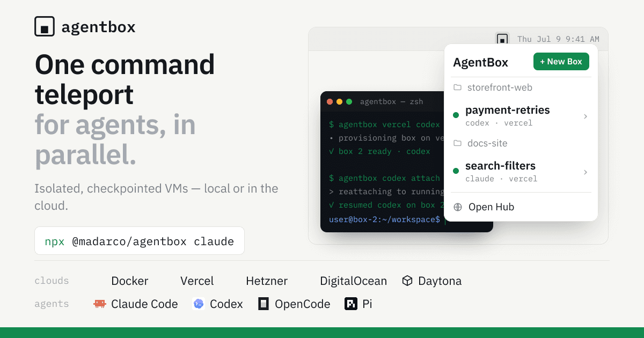
Task: Click the 'agentbox — zsh' terminal title
Action: coord(391,101)
